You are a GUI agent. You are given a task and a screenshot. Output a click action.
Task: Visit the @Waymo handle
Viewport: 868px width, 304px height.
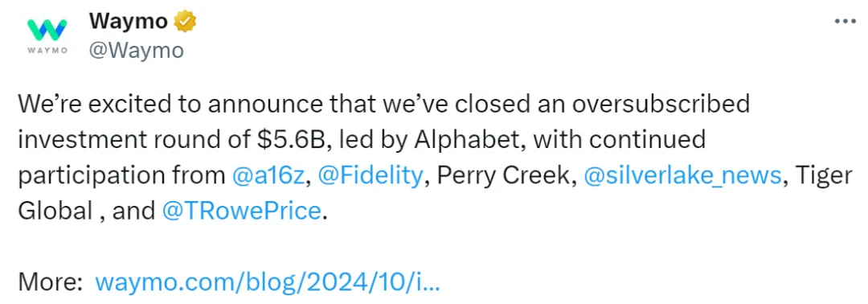click(136, 51)
